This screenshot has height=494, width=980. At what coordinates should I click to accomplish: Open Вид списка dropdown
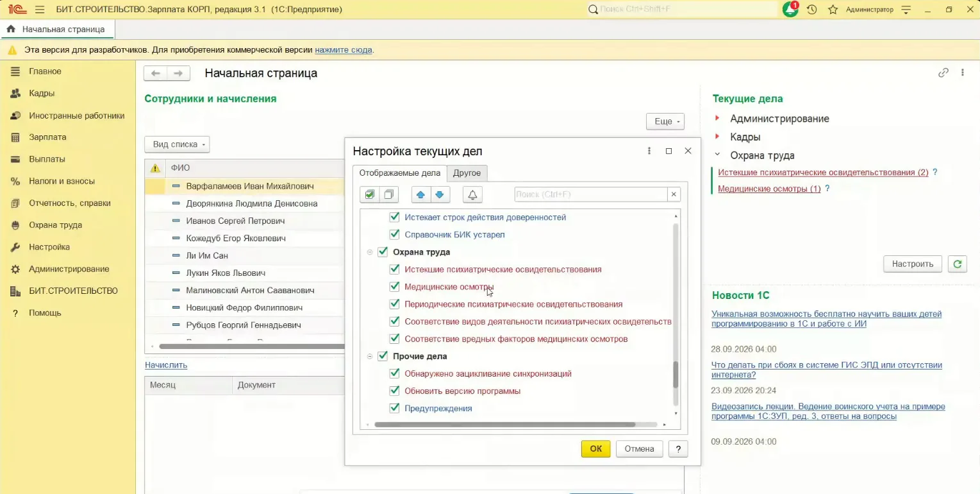177,144
